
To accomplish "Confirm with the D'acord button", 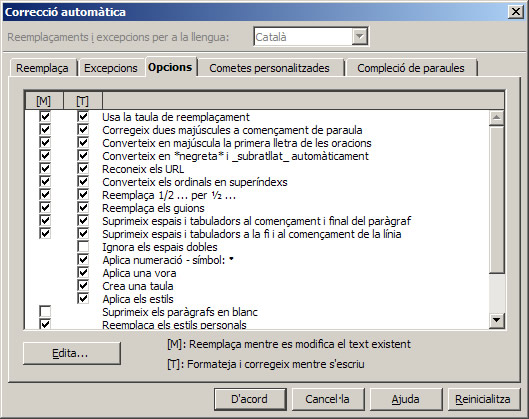I will click(x=250, y=399).
